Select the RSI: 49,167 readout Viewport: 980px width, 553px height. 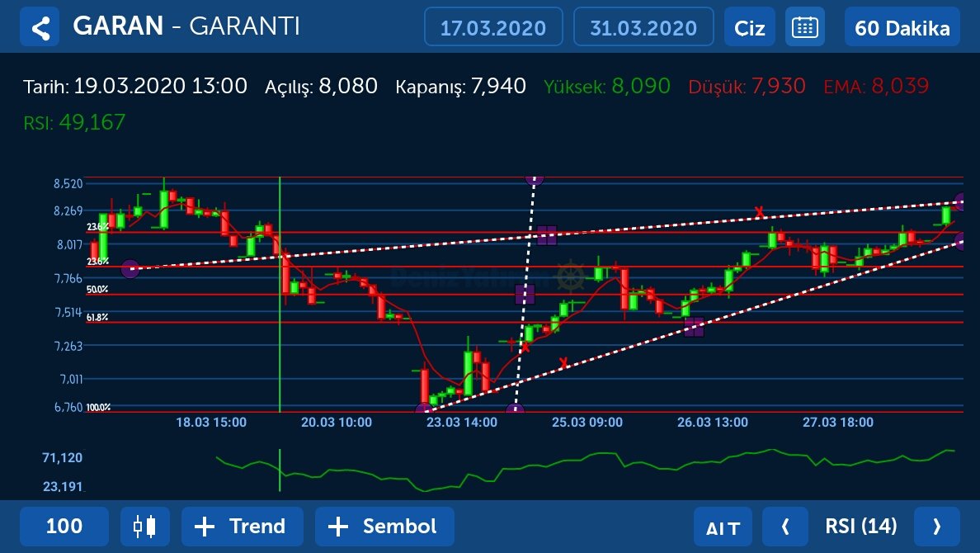point(74,122)
